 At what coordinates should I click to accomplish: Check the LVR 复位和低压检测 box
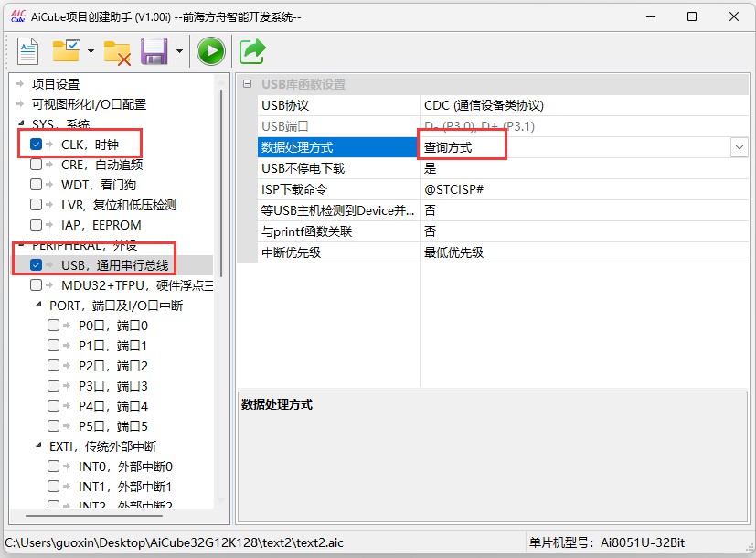(37, 205)
